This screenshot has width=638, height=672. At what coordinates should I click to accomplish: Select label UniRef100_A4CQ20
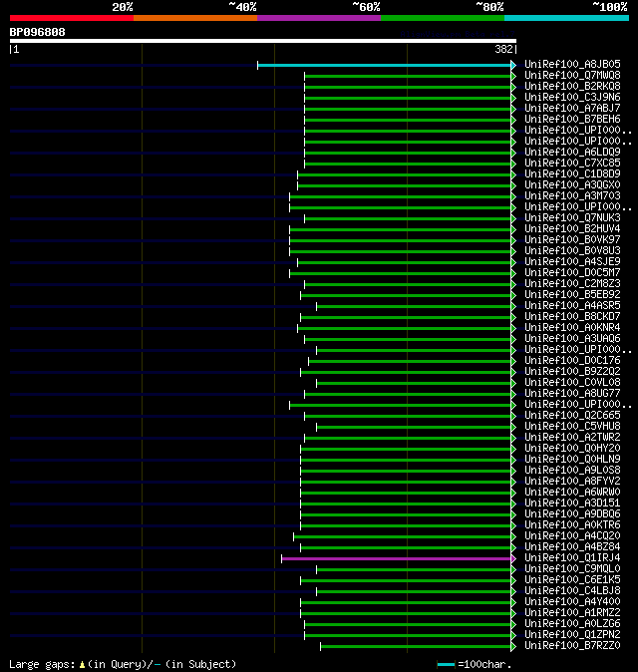click(572, 536)
